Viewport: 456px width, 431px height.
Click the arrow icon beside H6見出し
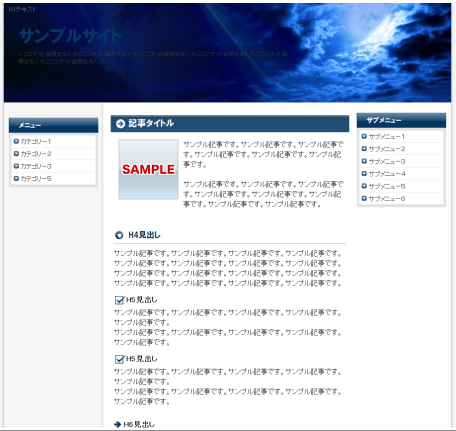pyautogui.click(x=117, y=424)
